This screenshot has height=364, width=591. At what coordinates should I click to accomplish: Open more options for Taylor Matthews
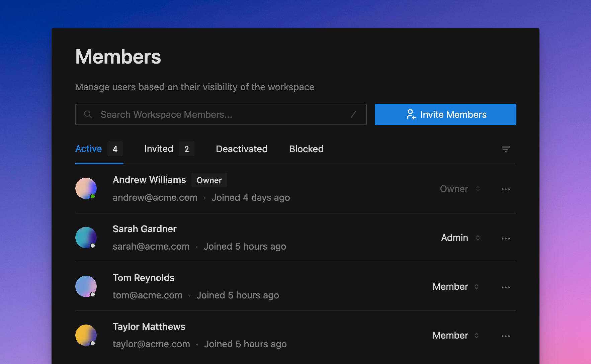tap(505, 336)
